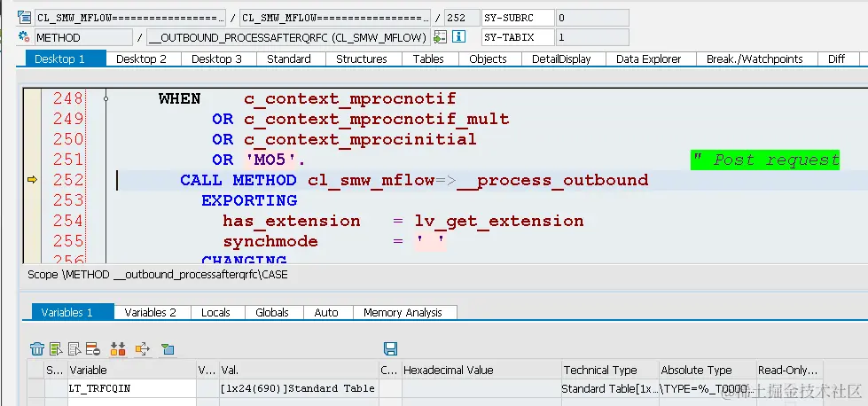The height and width of the screenshot is (406, 868).
Task: Delete variables using the trash can icon
Action: (37, 348)
